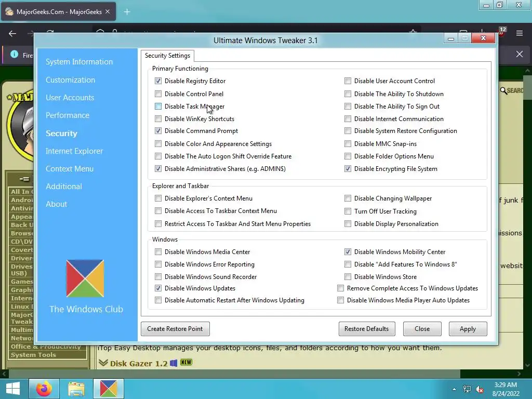Open File Explorer from the taskbar
The image size is (532, 399).
[x=76, y=389]
